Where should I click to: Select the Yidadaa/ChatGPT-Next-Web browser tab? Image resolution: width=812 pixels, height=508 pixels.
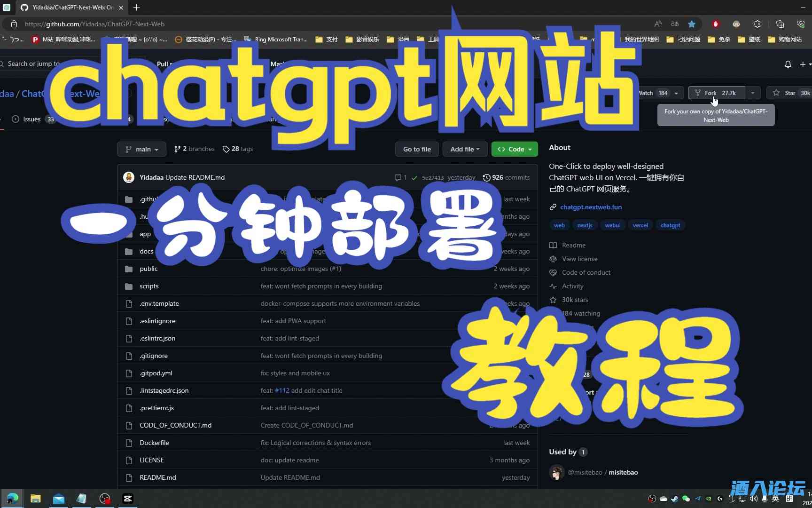(x=71, y=8)
